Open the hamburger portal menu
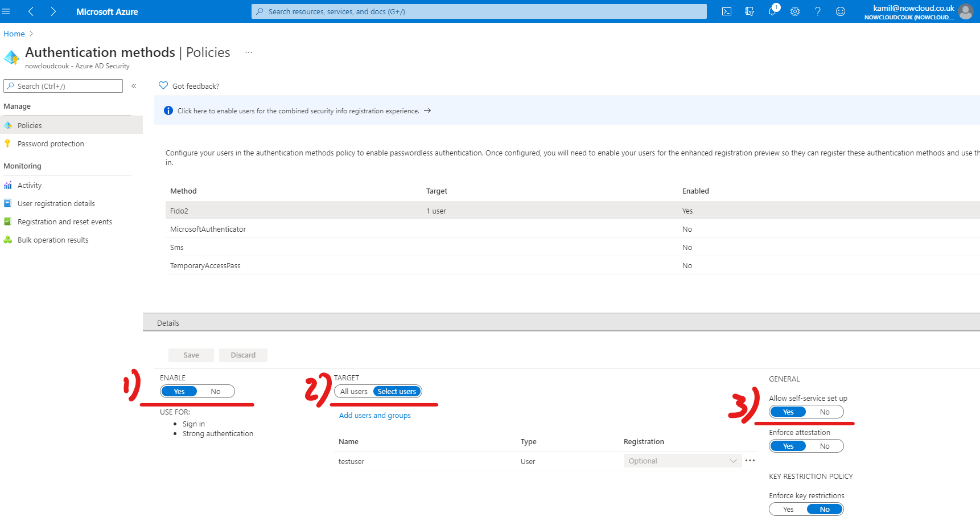The height and width of the screenshot is (521, 980). [6, 11]
